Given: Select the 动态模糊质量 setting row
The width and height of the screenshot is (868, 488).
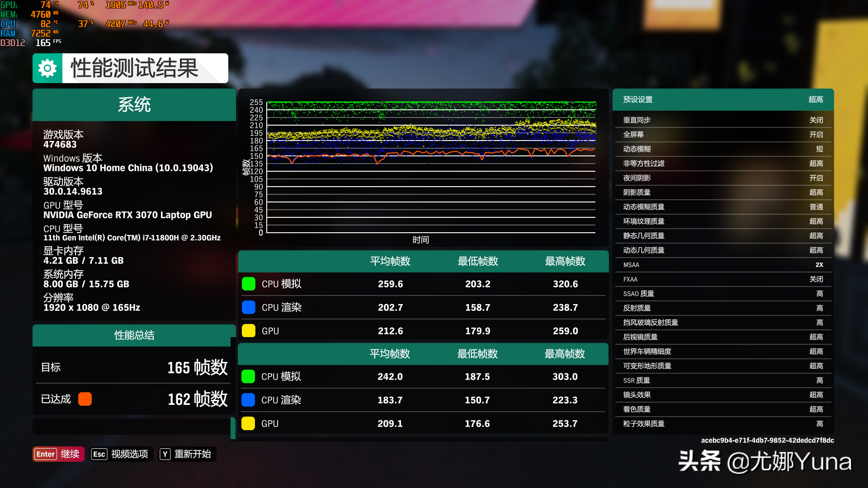Looking at the screenshot, I should point(723,207).
